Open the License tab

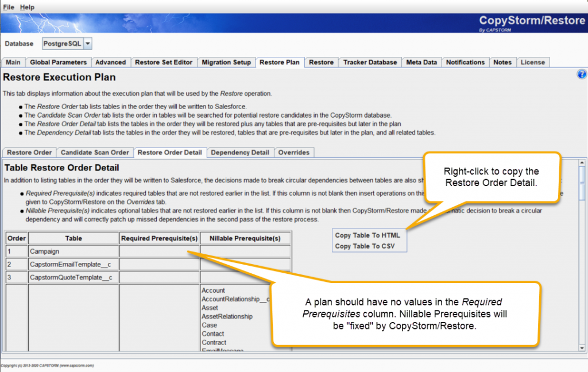click(x=533, y=62)
